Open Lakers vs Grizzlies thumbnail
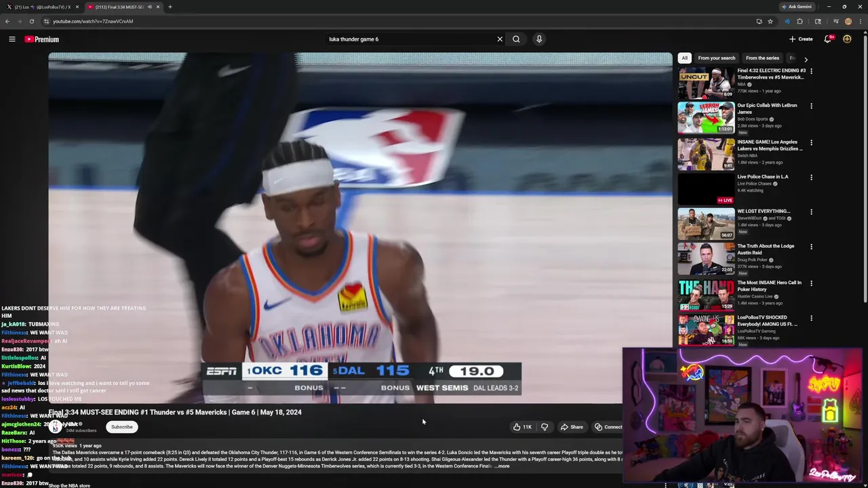868x488 pixels. coord(706,153)
